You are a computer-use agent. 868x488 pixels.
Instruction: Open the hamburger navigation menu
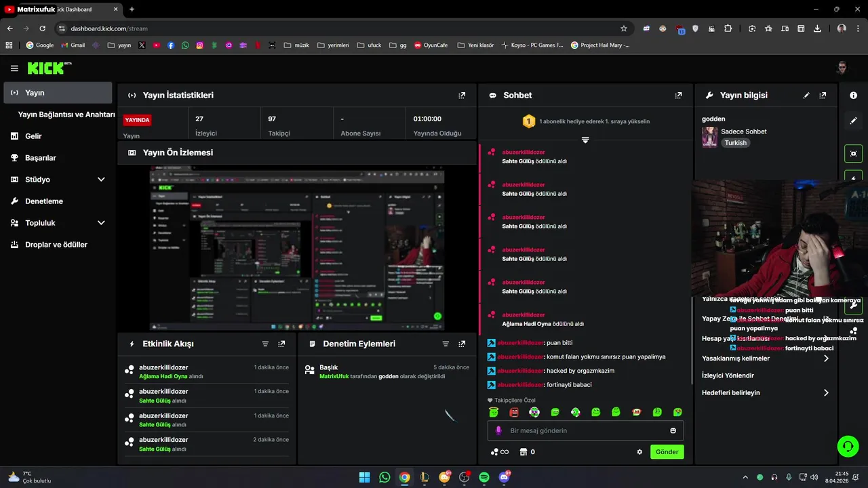14,68
